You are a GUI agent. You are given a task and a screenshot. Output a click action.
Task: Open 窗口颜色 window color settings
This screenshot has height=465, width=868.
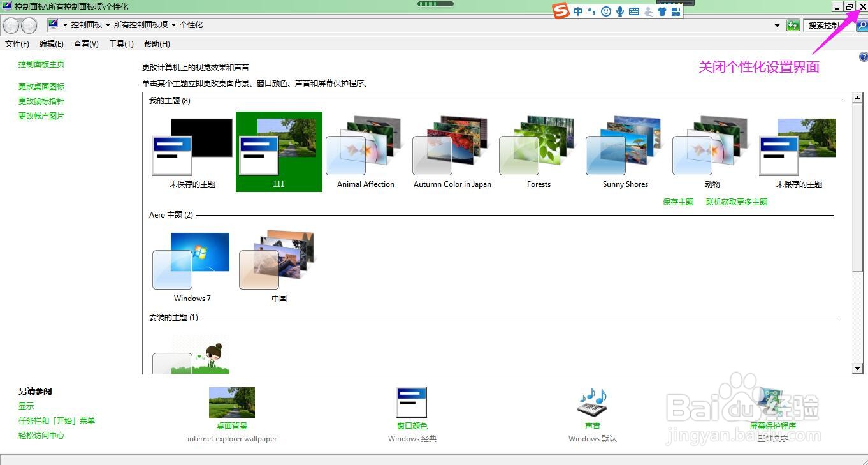(x=411, y=402)
